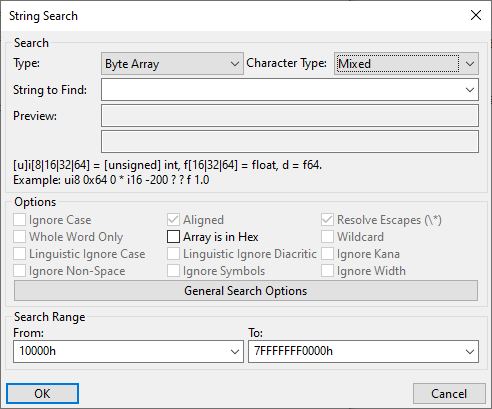Open the Character Type dropdown showing Mixed
492x409 pixels.
pyautogui.click(x=406, y=63)
